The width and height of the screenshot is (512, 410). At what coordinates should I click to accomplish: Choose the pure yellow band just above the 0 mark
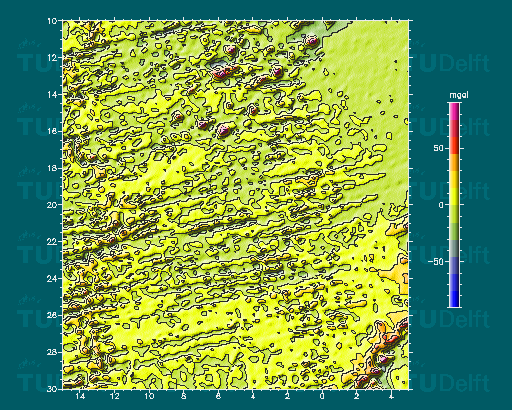click(454, 197)
